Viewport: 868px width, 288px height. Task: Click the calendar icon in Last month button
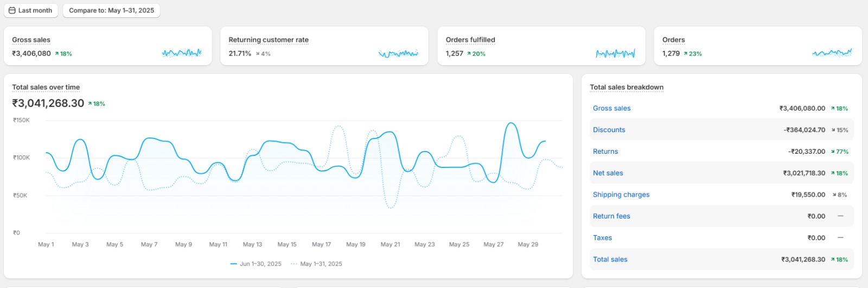pos(12,10)
